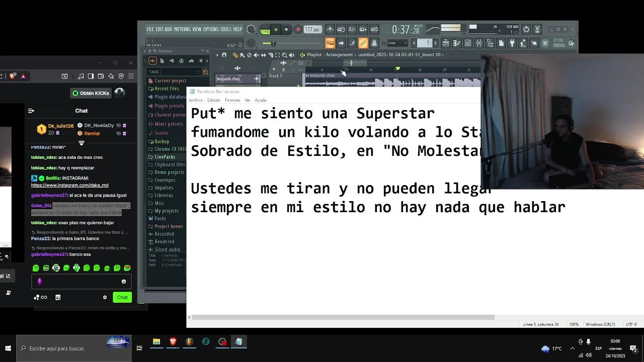Click Windows Start button
The height and width of the screenshot is (362, 644).
8,348
